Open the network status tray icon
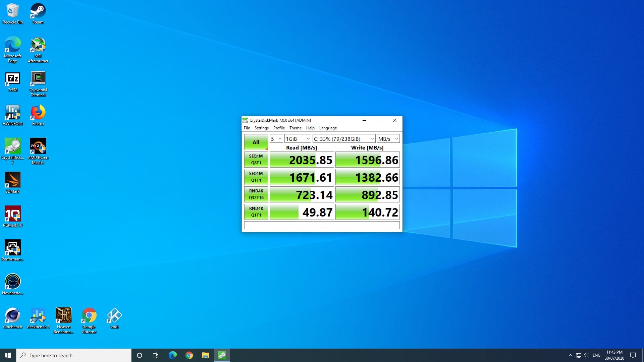This screenshot has width=644, height=362. pyautogui.click(x=578, y=355)
